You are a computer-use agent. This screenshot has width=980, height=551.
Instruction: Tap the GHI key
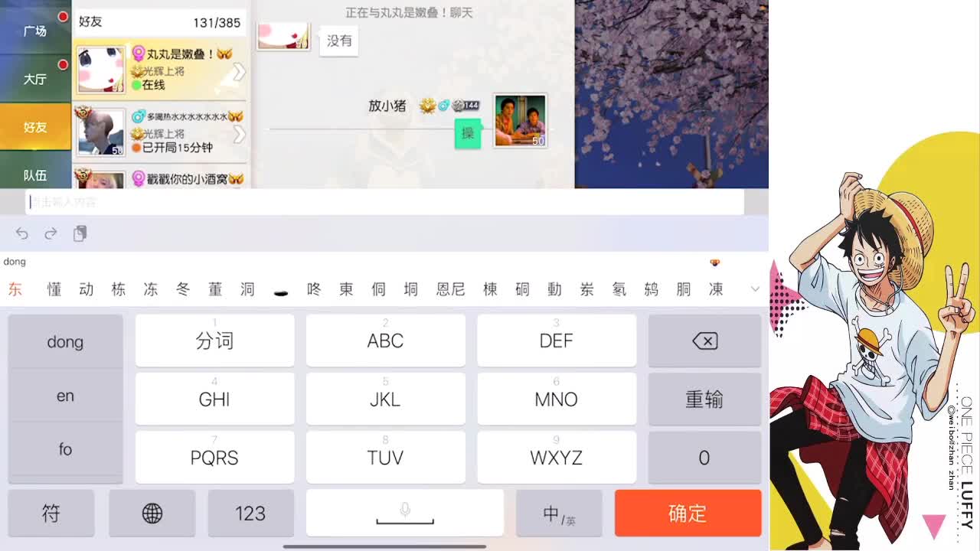214,399
